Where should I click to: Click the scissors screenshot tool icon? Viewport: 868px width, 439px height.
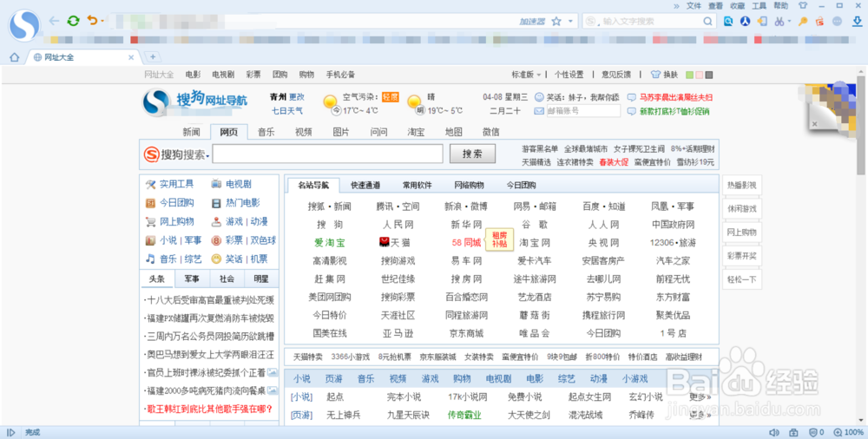[x=779, y=22]
